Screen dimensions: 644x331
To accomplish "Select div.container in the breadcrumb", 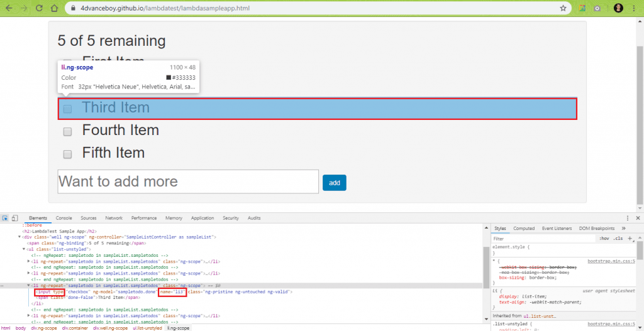I will (x=75, y=328).
